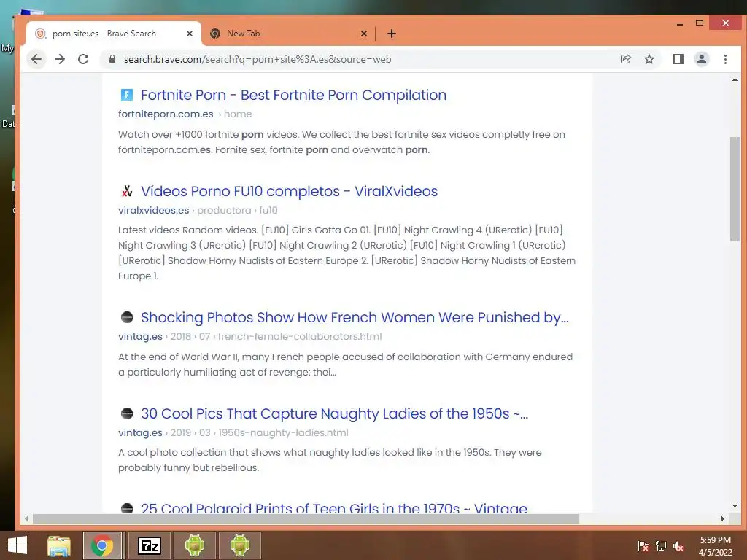This screenshot has width=747, height=560.
Task: Open Chrome's three-dot menu
Action: coord(725,59)
